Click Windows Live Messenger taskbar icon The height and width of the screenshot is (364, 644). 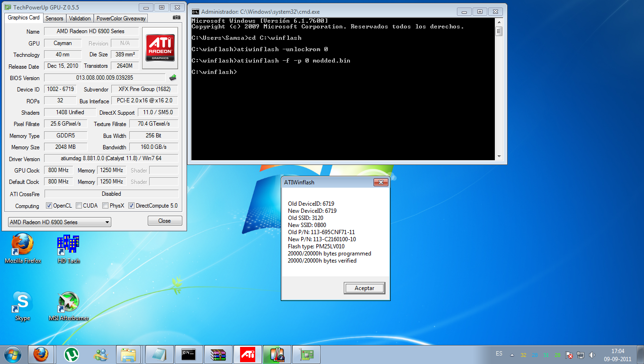coord(100,354)
